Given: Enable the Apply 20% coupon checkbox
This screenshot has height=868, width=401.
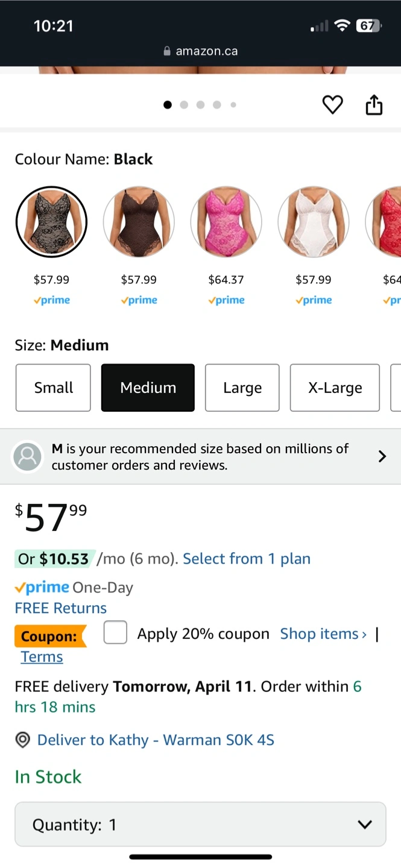Looking at the screenshot, I should tap(115, 633).
